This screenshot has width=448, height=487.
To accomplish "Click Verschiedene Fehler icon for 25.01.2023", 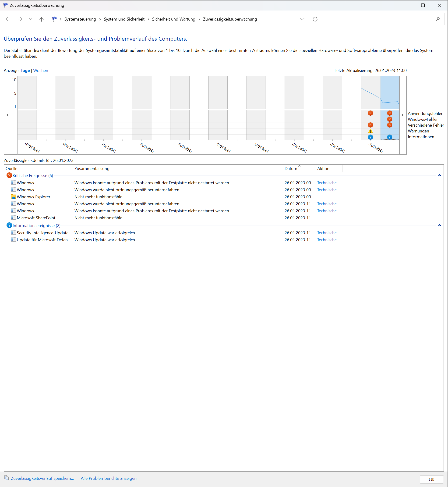I will click(370, 125).
